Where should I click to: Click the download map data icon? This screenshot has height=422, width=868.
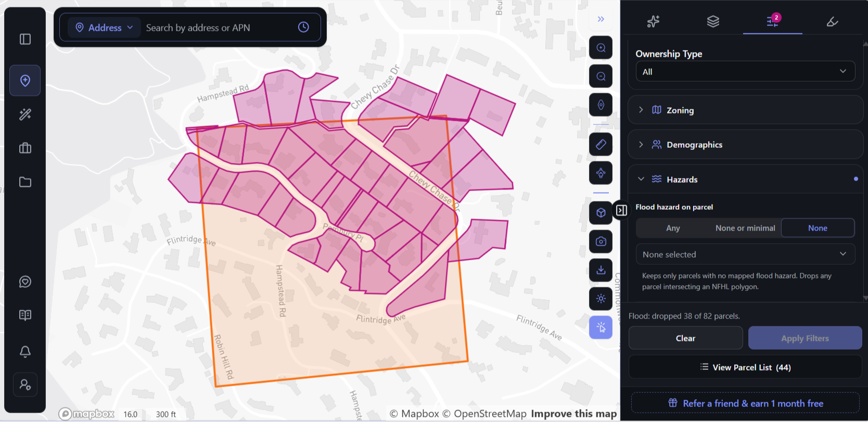coord(601,270)
